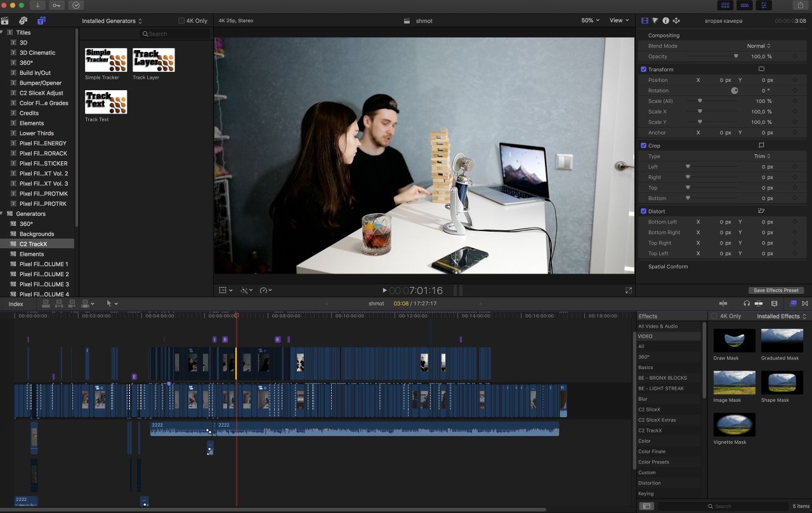Enable 4K Only checkbox in Generators browser
This screenshot has width=812, height=513.
pyautogui.click(x=181, y=21)
